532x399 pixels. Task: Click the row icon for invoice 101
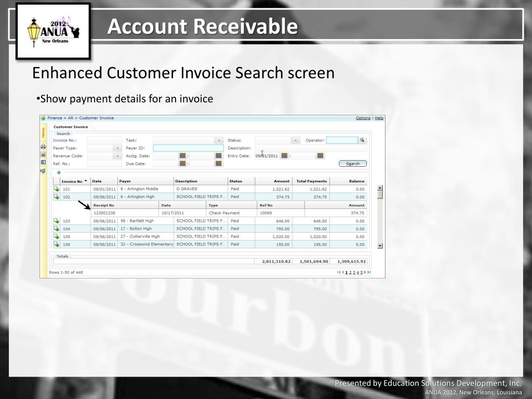(57, 189)
